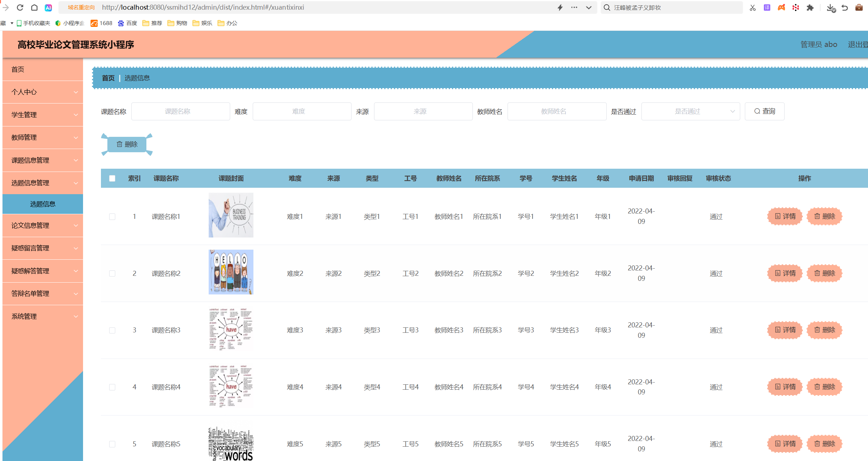
Task: Click the downloads icon in the browser toolbar
Action: pos(830,7)
